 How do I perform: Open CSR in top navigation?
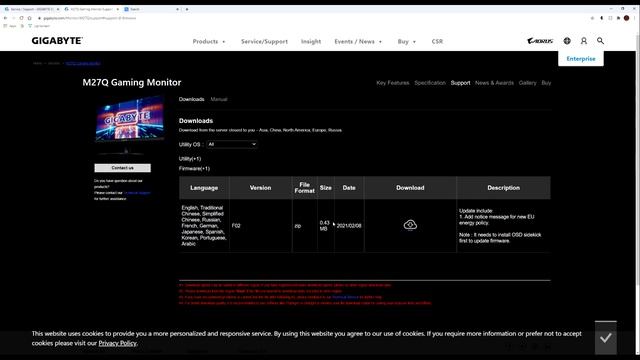(x=437, y=42)
